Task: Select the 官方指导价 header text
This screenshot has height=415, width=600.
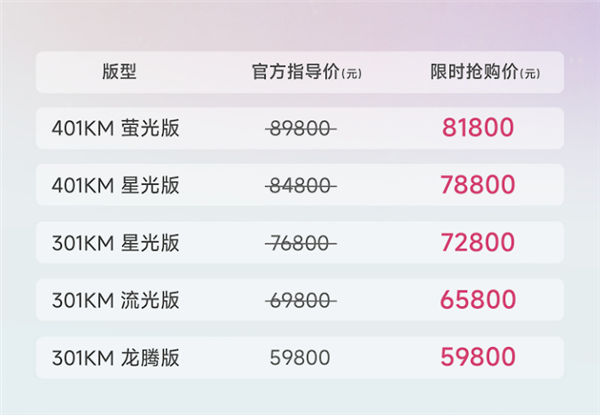Action: click(x=295, y=72)
